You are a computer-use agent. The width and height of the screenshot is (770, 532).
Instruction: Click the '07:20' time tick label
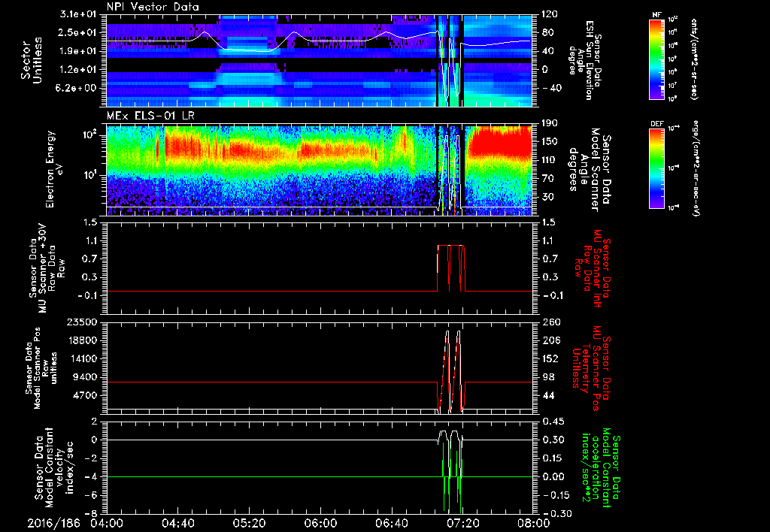[x=462, y=523]
